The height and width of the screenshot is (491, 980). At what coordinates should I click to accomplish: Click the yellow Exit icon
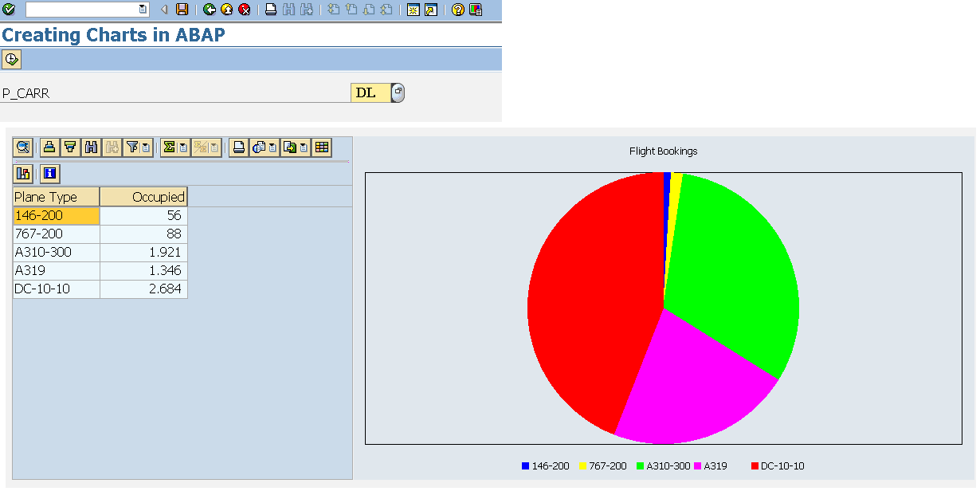click(x=227, y=10)
